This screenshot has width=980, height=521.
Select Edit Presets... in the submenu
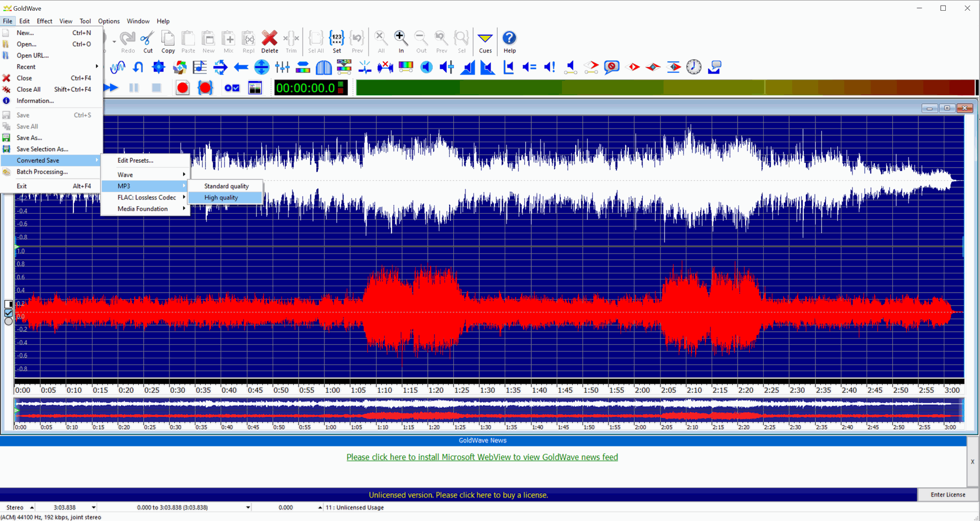click(145, 160)
